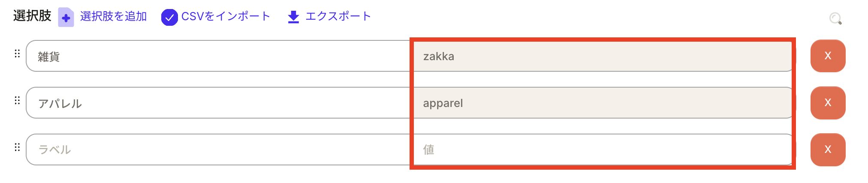
Task: Open search with the magnifier icon
Action: click(x=835, y=18)
